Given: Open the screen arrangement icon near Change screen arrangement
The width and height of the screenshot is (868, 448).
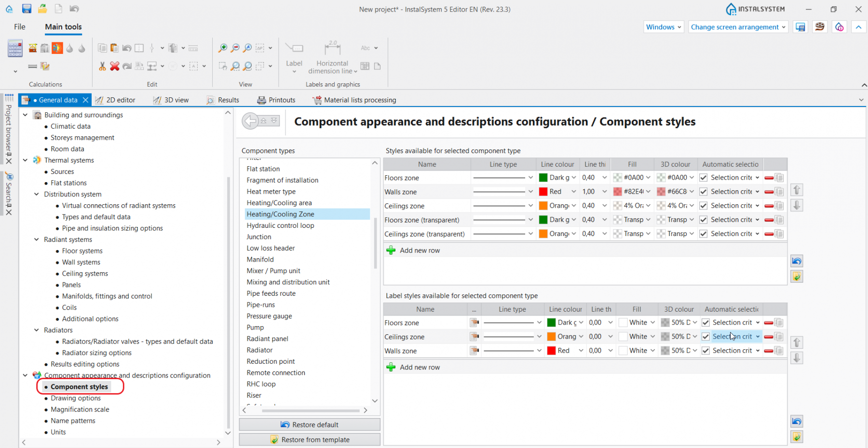Looking at the screenshot, I should 800,27.
